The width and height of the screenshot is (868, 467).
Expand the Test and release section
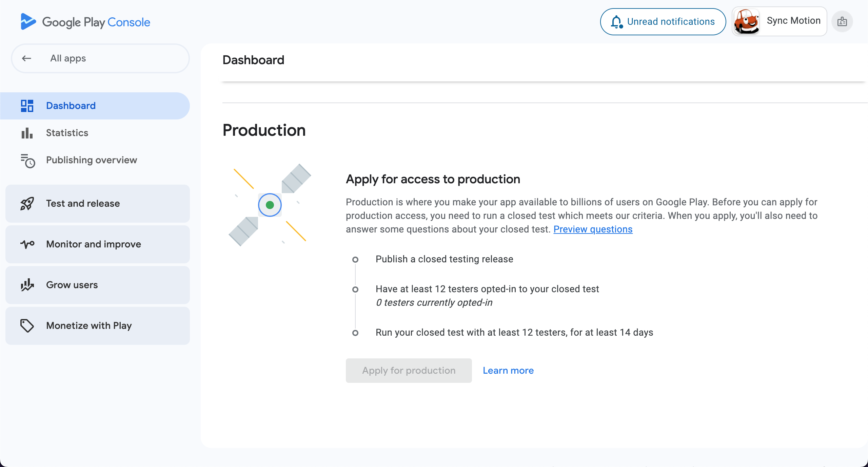98,204
